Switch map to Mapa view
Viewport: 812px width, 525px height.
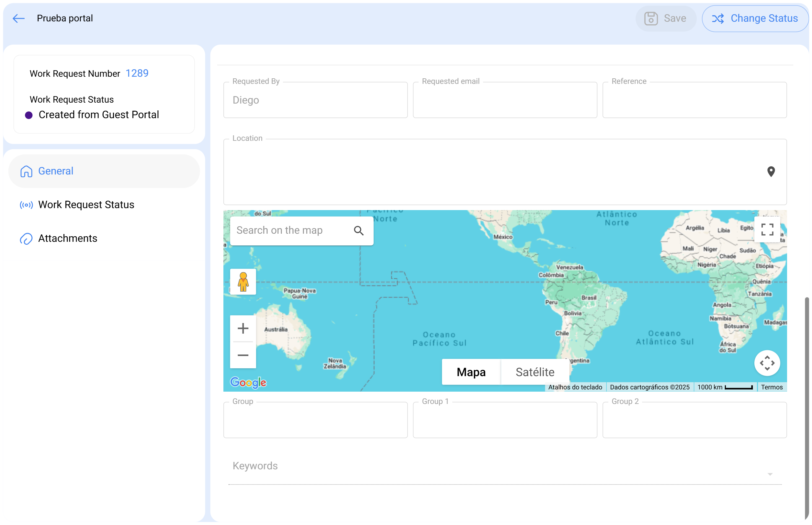471,372
